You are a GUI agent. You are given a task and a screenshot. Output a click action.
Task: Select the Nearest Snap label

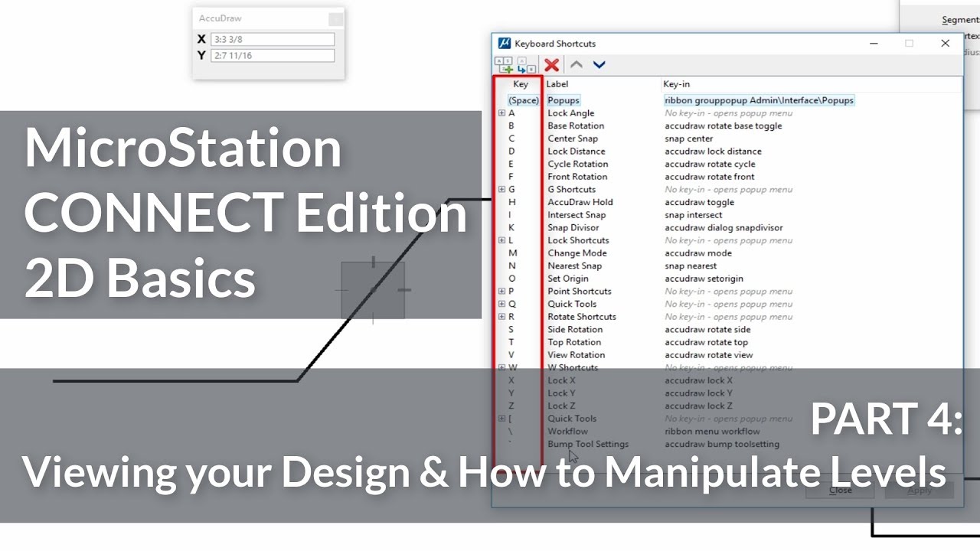click(x=575, y=266)
